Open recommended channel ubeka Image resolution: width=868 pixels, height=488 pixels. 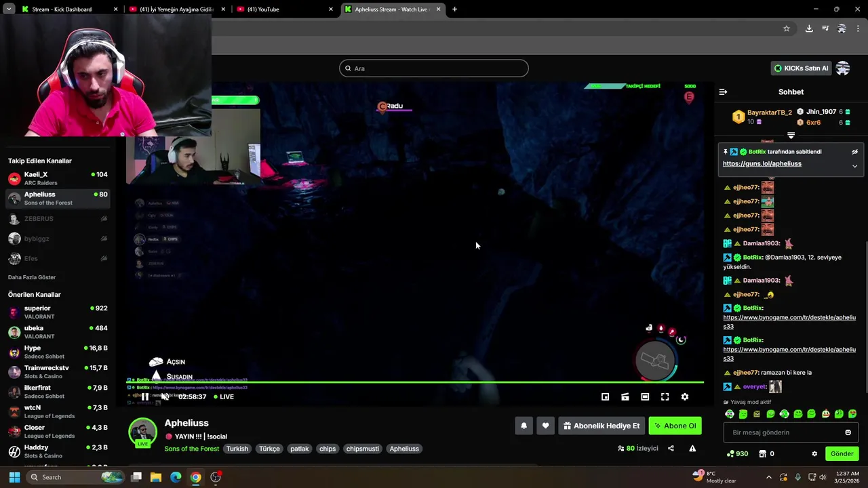pyautogui.click(x=58, y=332)
